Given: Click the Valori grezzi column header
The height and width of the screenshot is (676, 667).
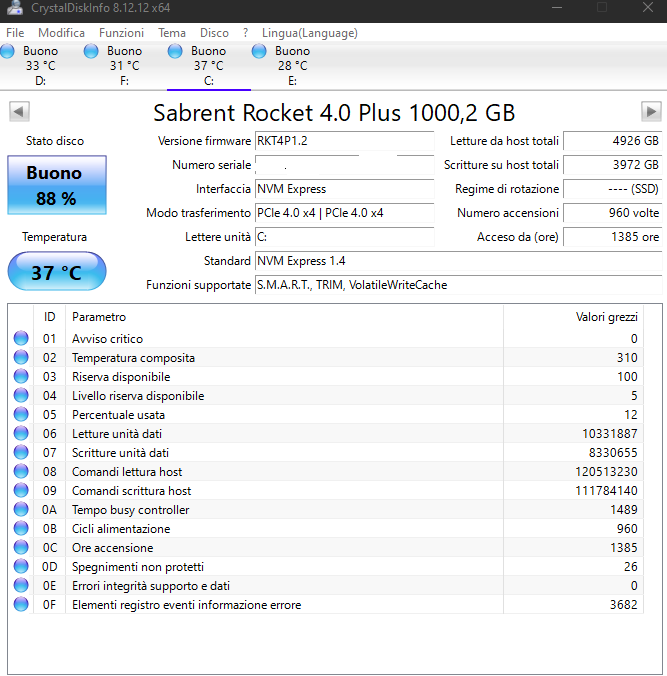Looking at the screenshot, I should (573, 317).
